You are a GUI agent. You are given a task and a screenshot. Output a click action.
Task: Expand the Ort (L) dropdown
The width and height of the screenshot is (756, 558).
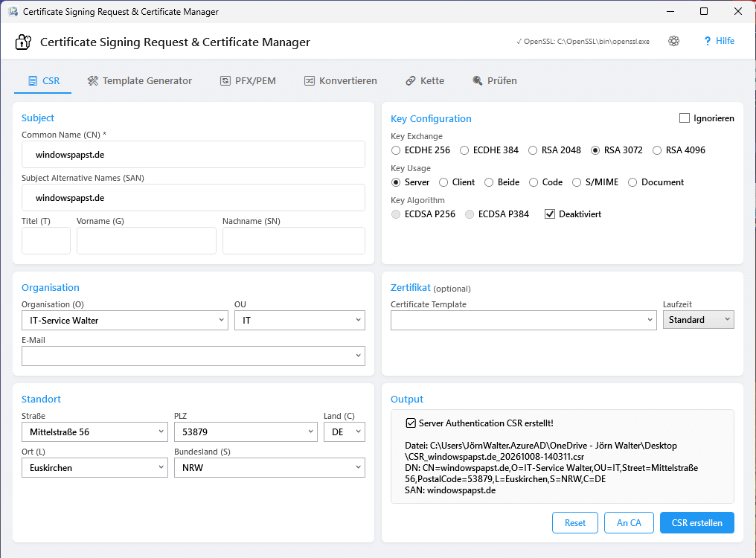coord(95,468)
